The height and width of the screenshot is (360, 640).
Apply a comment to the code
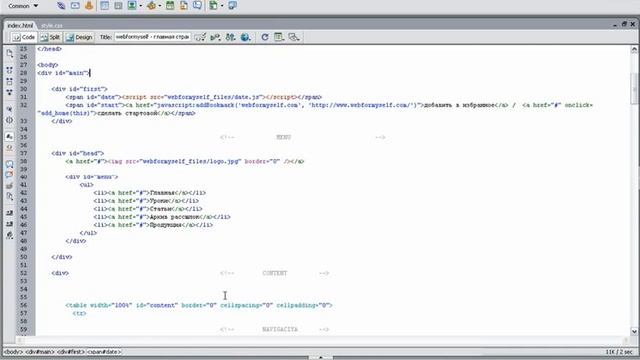tap(9, 164)
